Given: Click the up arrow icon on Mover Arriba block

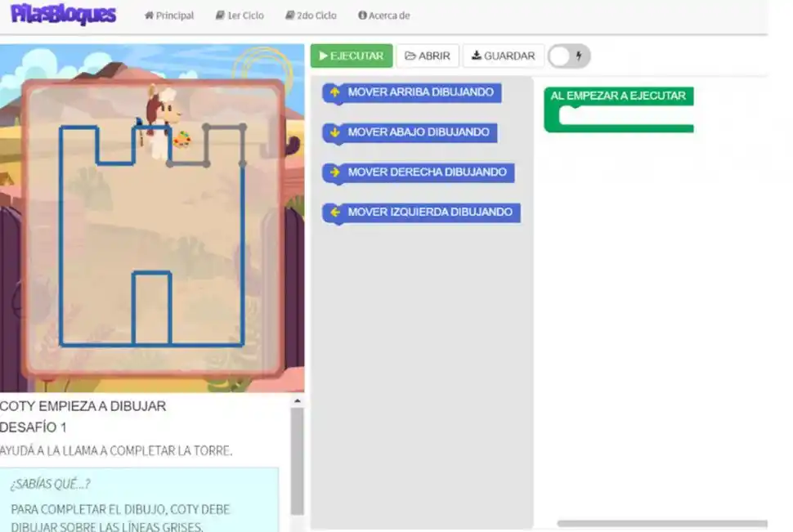Looking at the screenshot, I should pos(334,92).
